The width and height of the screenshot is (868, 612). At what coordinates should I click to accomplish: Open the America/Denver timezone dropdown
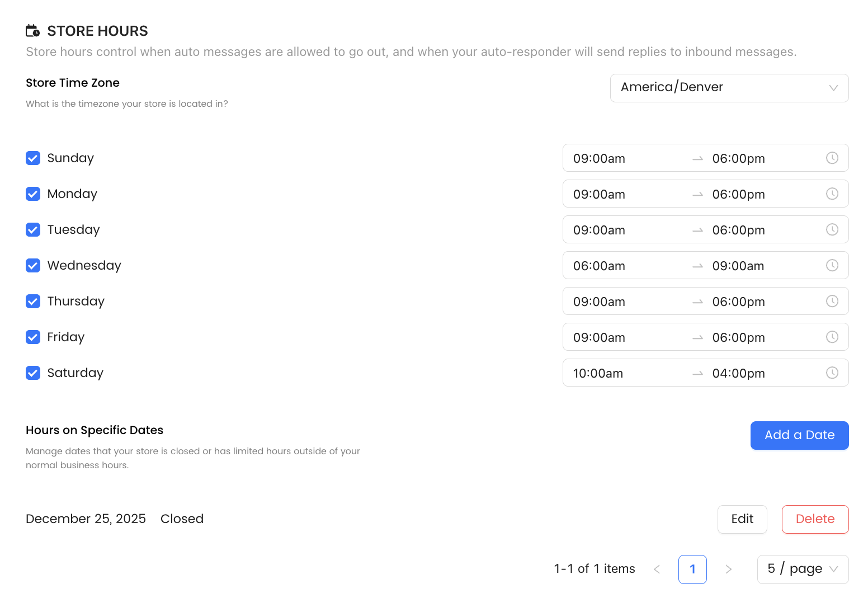pyautogui.click(x=729, y=88)
